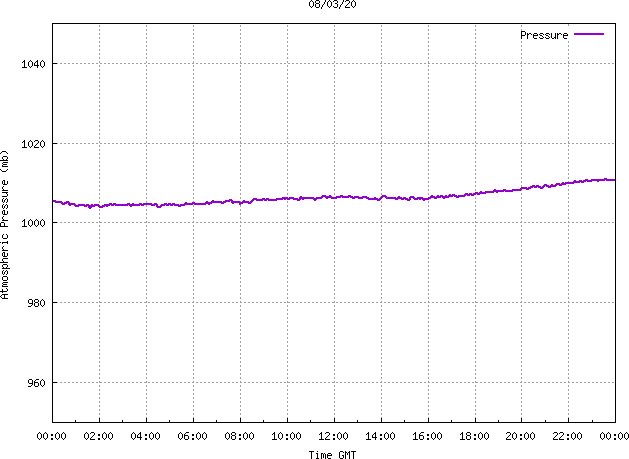Click the y-axis label 1020

click(x=33, y=144)
